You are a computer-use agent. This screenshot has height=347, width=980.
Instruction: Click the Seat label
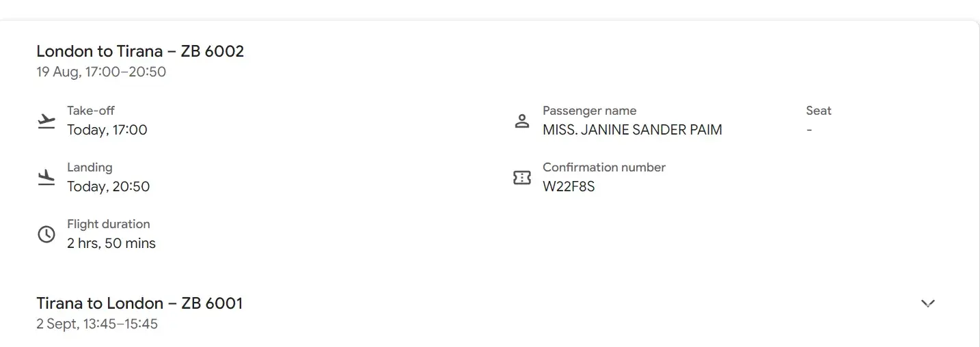click(x=819, y=111)
